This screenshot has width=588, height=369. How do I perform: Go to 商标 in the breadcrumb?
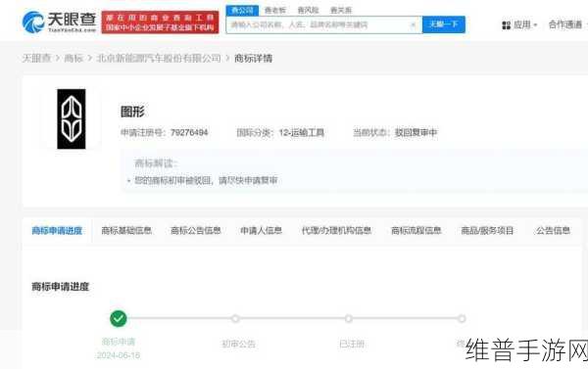click(x=73, y=59)
